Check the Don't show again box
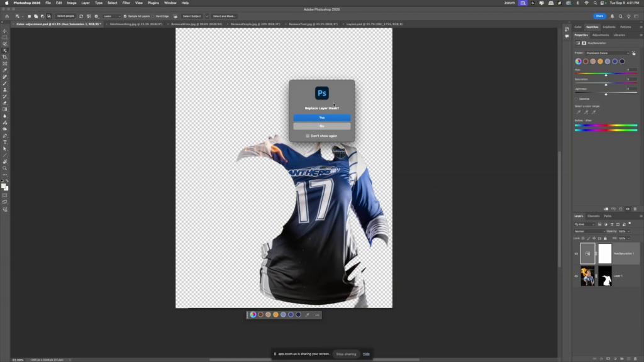The width and height of the screenshot is (644, 362). [x=308, y=136]
